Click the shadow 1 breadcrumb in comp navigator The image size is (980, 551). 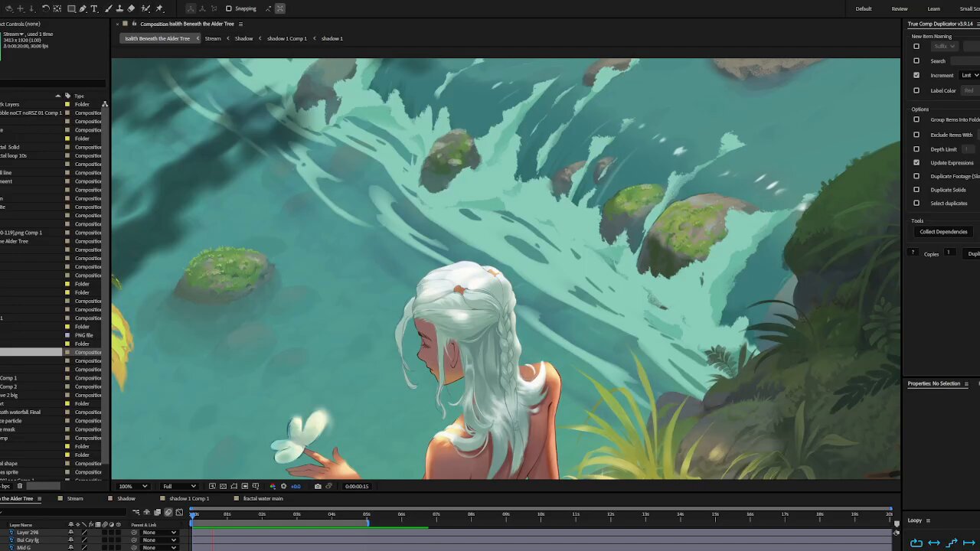point(332,38)
